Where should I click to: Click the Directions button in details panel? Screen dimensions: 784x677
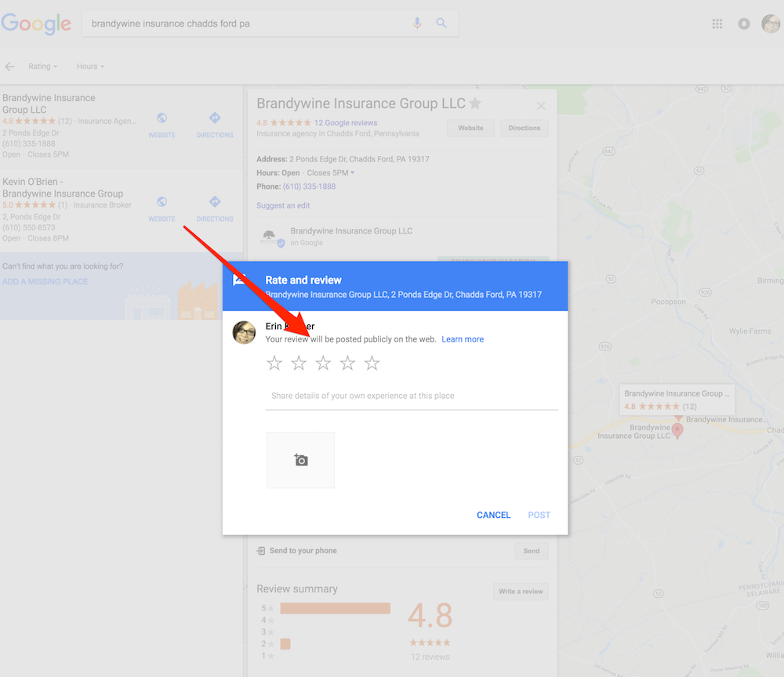point(524,128)
